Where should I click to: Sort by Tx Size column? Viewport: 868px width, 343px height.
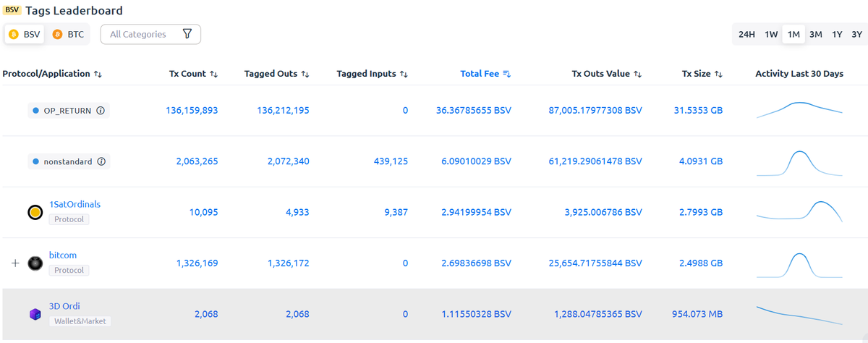coord(702,74)
